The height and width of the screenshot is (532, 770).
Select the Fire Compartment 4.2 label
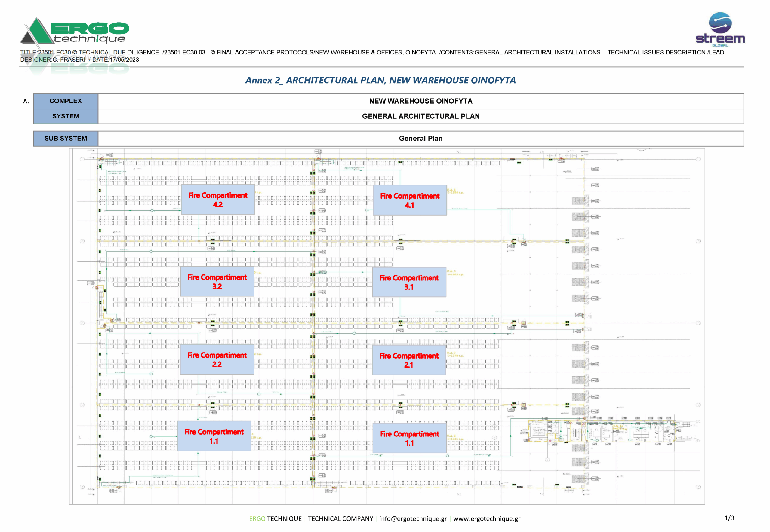218,200
